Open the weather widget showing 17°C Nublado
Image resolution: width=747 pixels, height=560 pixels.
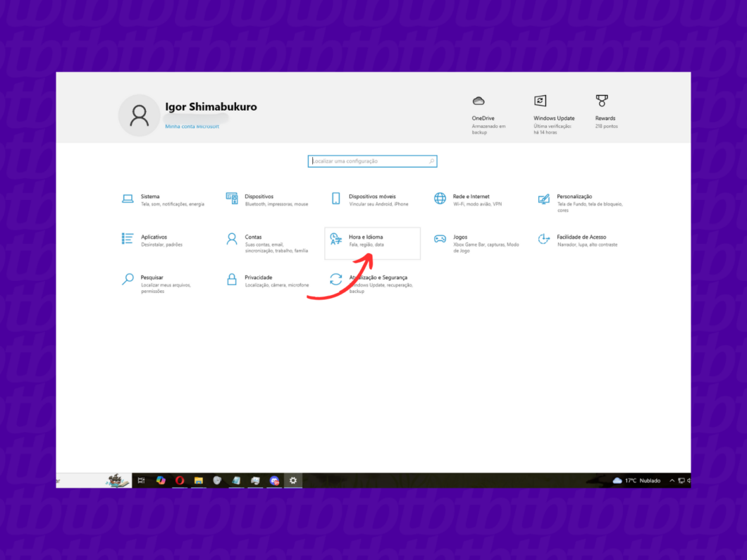638,480
